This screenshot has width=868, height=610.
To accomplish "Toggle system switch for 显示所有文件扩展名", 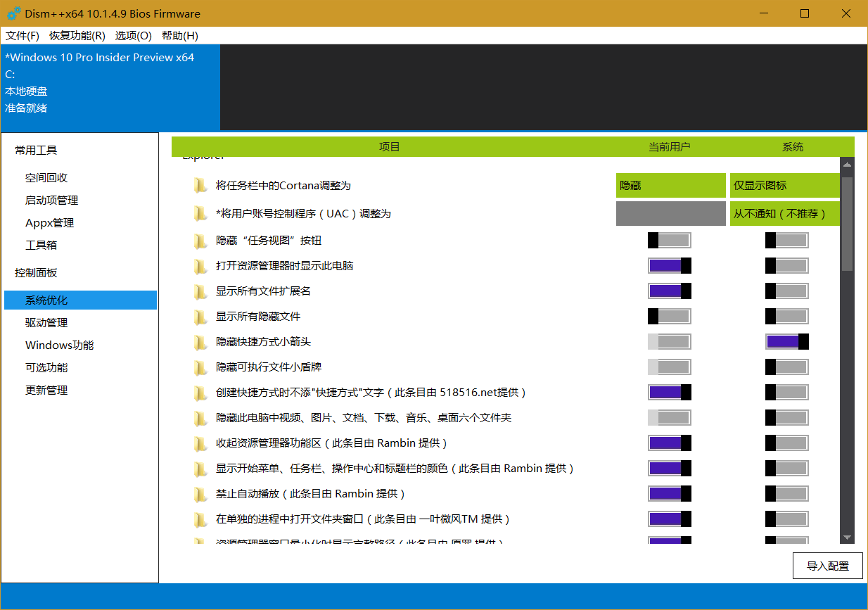I will tap(787, 291).
